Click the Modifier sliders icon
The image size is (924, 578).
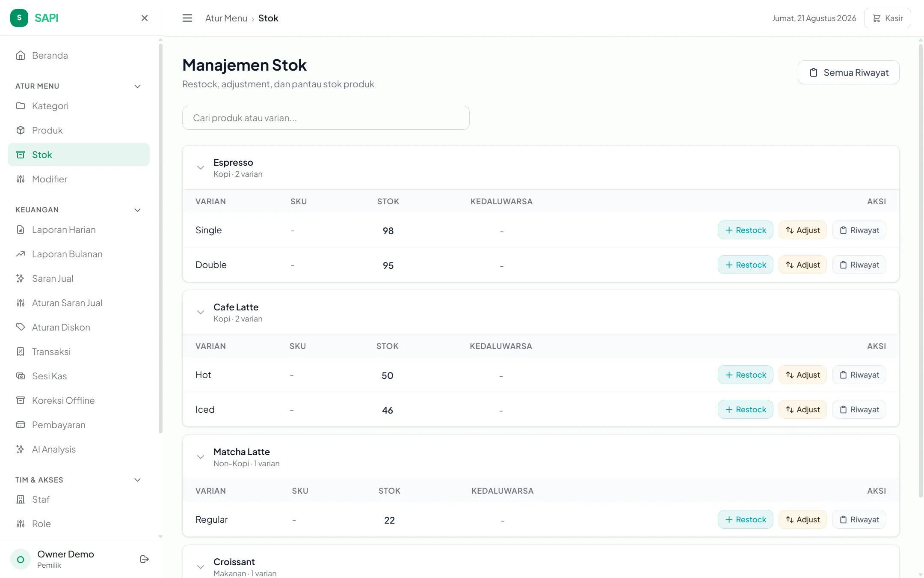tap(21, 179)
